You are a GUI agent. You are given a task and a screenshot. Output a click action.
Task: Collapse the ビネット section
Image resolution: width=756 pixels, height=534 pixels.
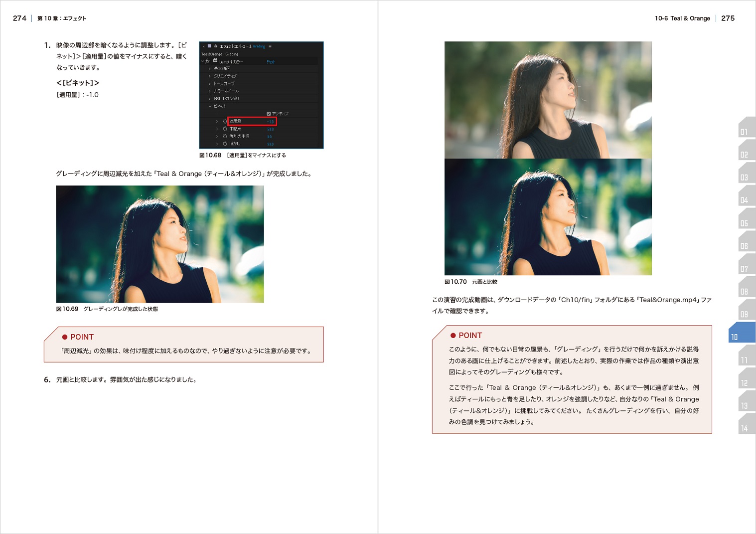[210, 106]
